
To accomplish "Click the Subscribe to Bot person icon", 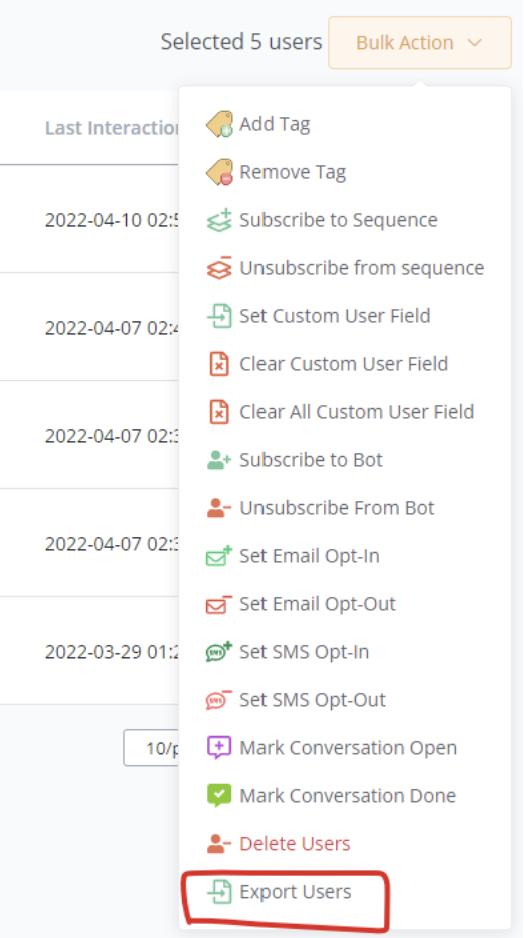I will click(x=219, y=460).
